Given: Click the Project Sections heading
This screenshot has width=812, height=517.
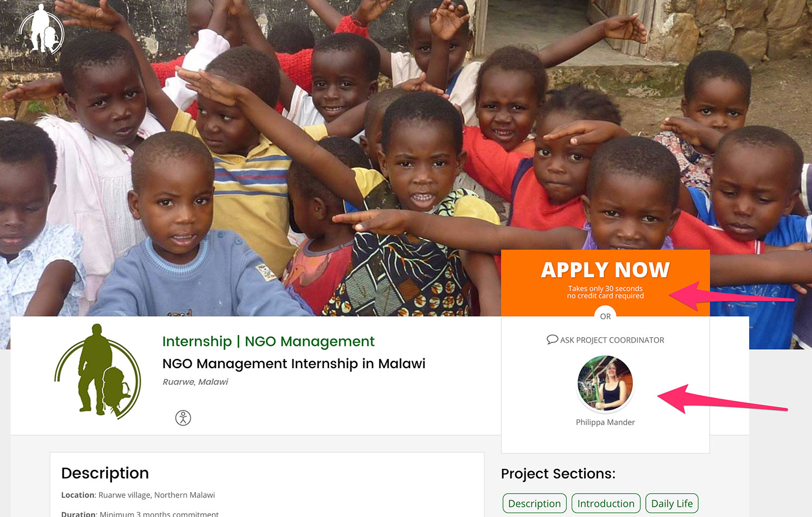Looking at the screenshot, I should [x=558, y=474].
